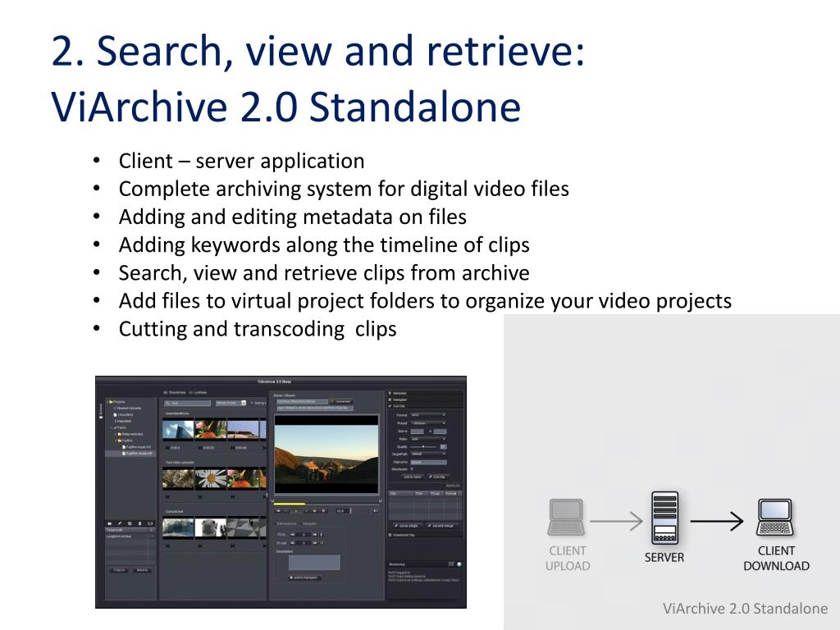840x630 pixels.
Task: Expand the Metadata panel header
Action: 425,393
